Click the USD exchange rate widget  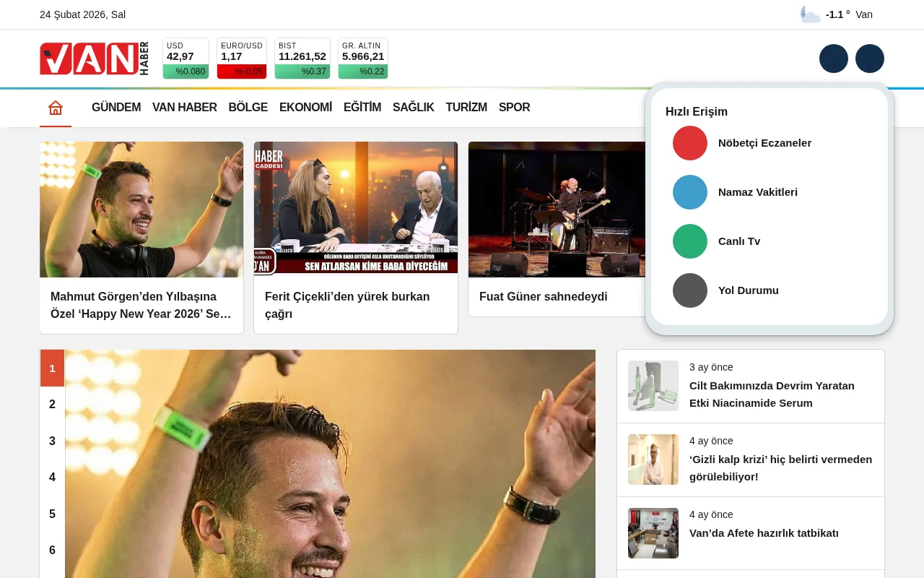[x=186, y=58]
